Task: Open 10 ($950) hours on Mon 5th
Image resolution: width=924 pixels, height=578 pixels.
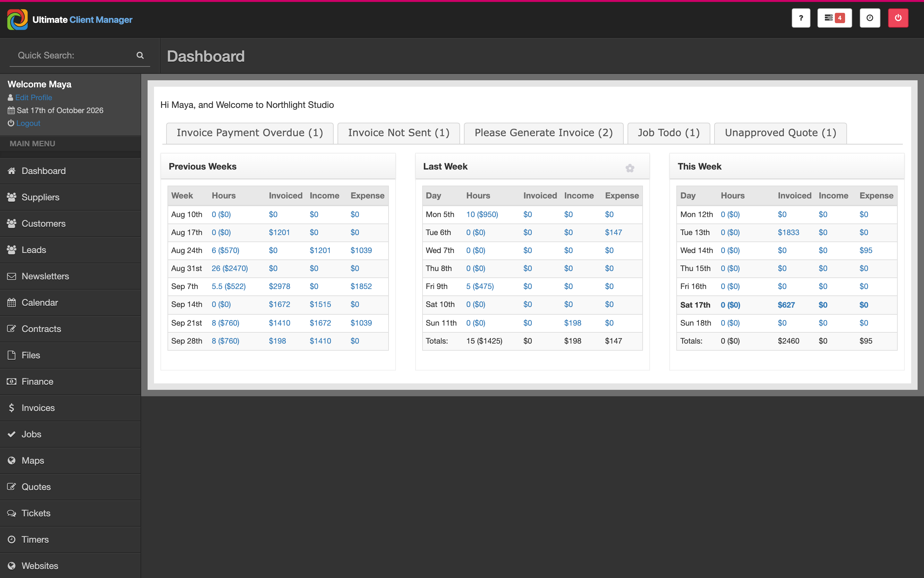Action: coord(482,215)
